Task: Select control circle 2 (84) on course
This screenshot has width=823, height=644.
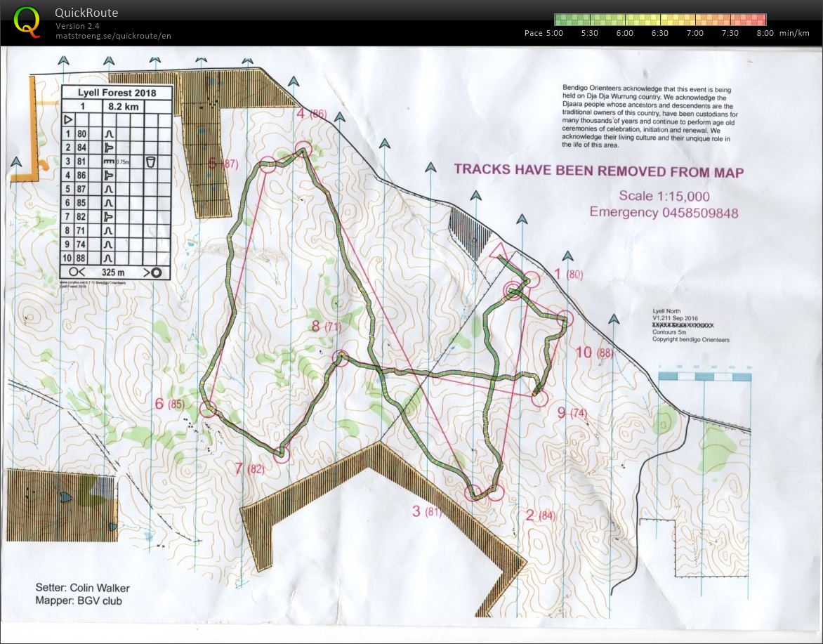Action: tap(495, 493)
